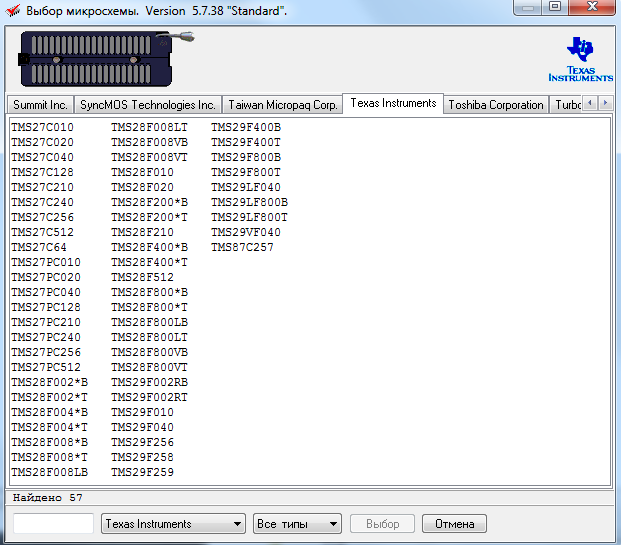Minimize the chip selection window
The image size is (621, 545).
click(528, 7)
